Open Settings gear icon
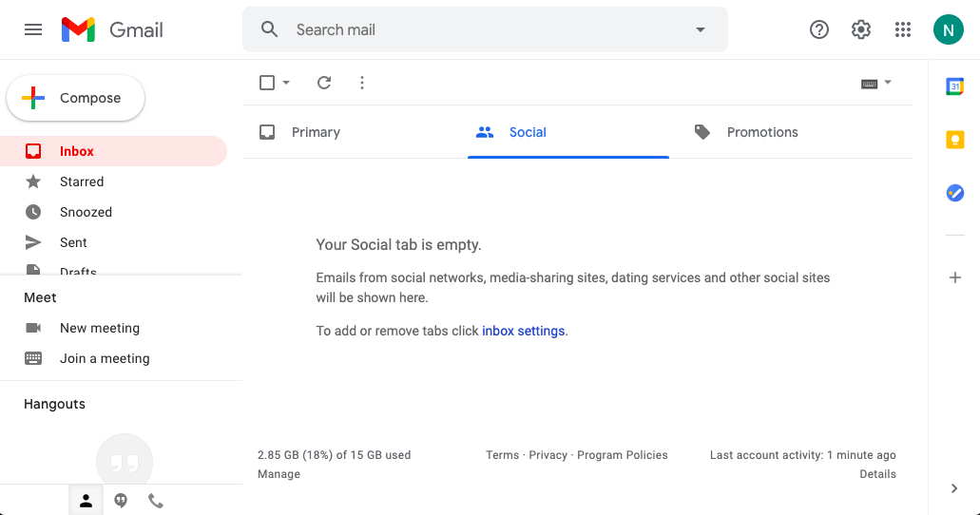 [861, 29]
